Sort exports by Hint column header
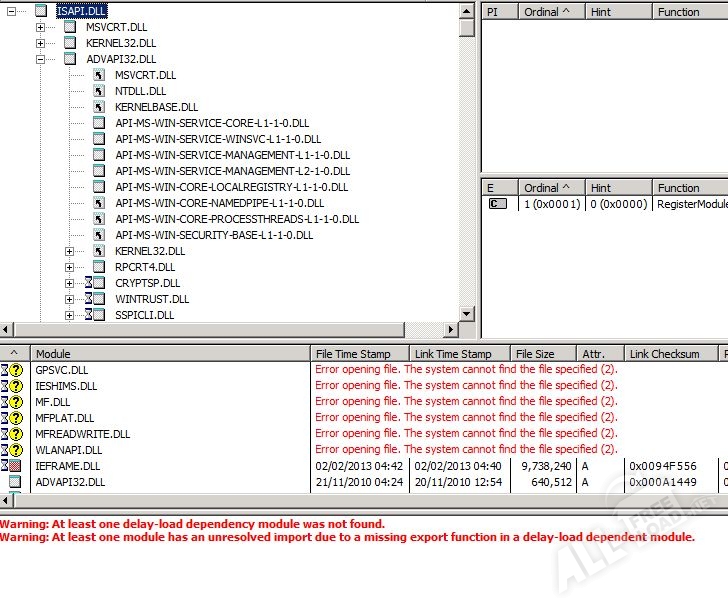 (617, 188)
